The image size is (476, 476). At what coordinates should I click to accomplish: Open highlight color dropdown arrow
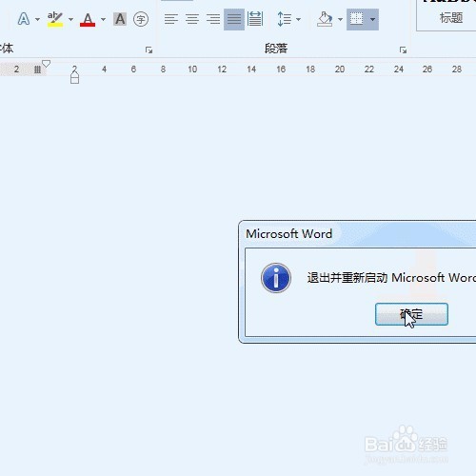coord(70,20)
